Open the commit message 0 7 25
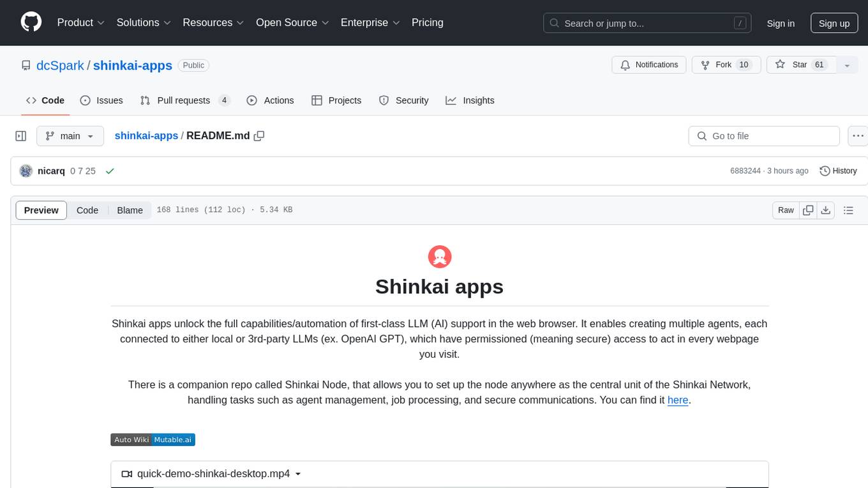Screen dimensions: 868x488 coord(83,171)
